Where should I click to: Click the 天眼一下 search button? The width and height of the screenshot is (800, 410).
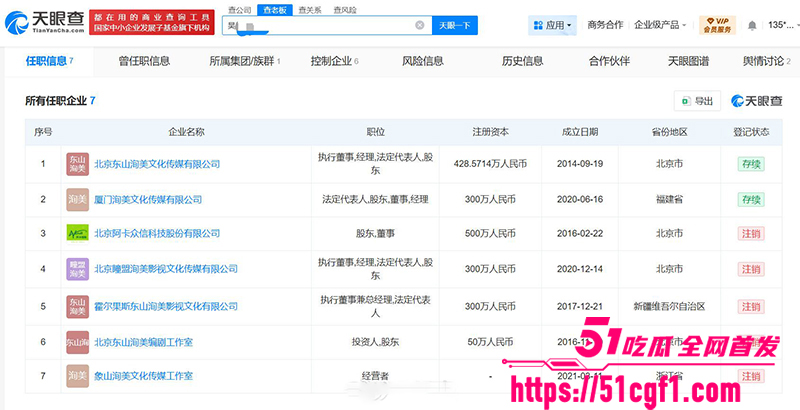[455, 25]
